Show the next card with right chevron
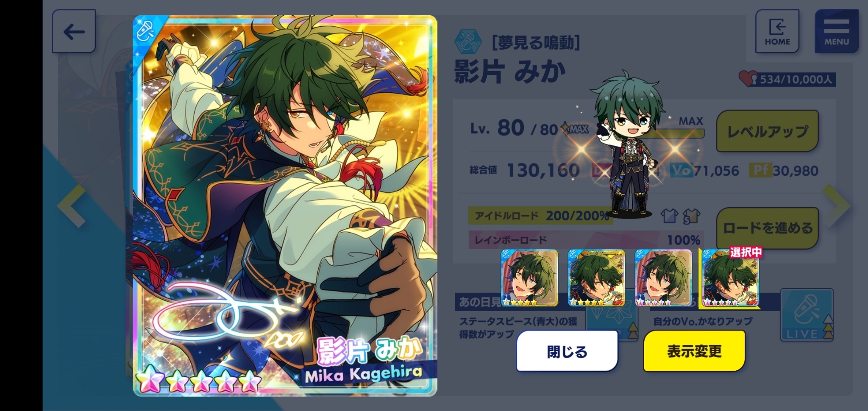 click(x=837, y=205)
